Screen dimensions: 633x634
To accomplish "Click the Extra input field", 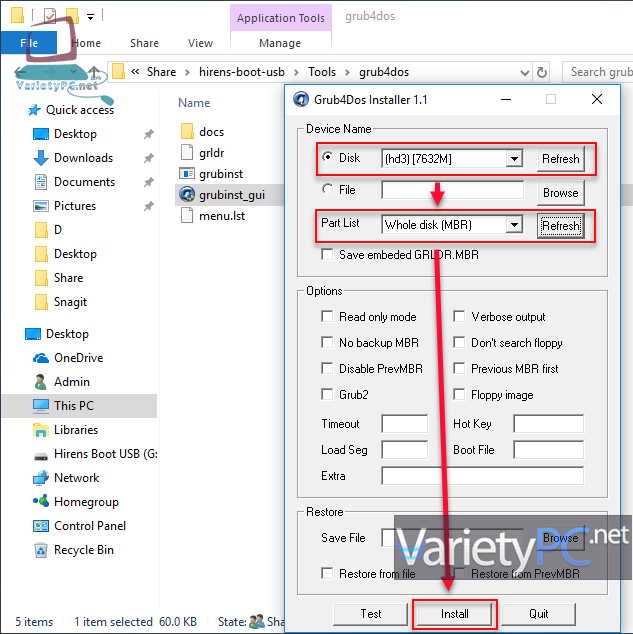I will [483, 476].
